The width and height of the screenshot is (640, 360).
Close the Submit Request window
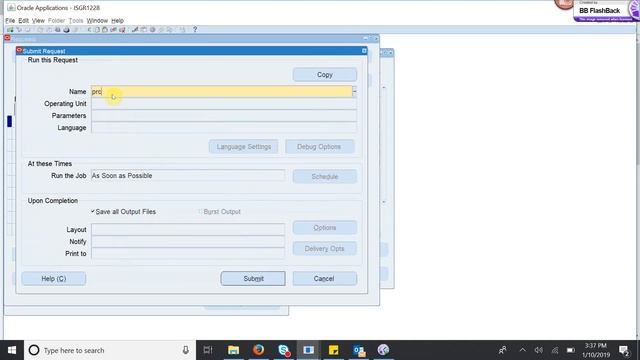[364, 51]
